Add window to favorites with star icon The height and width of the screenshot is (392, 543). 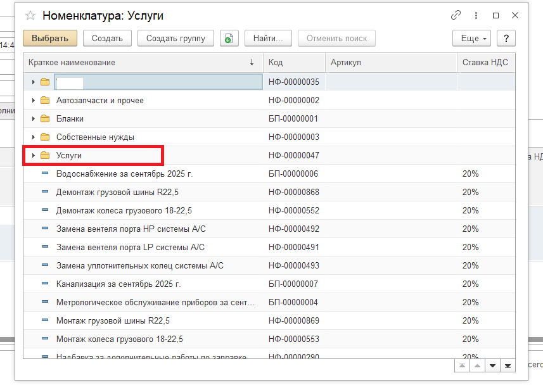click(x=30, y=16)
